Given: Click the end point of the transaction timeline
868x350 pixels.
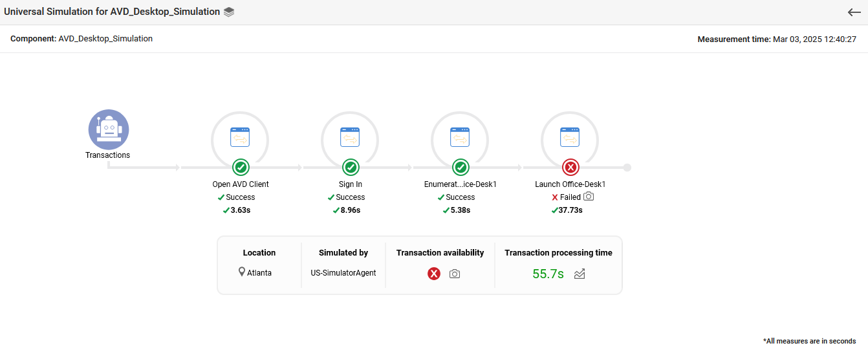Looking at the screenshot, I should tap(627, 168).
